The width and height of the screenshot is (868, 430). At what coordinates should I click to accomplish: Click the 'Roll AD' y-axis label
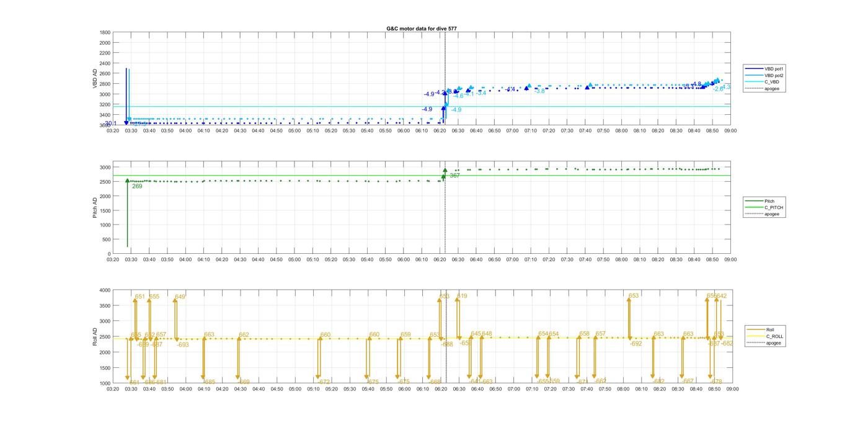(95, 337)
